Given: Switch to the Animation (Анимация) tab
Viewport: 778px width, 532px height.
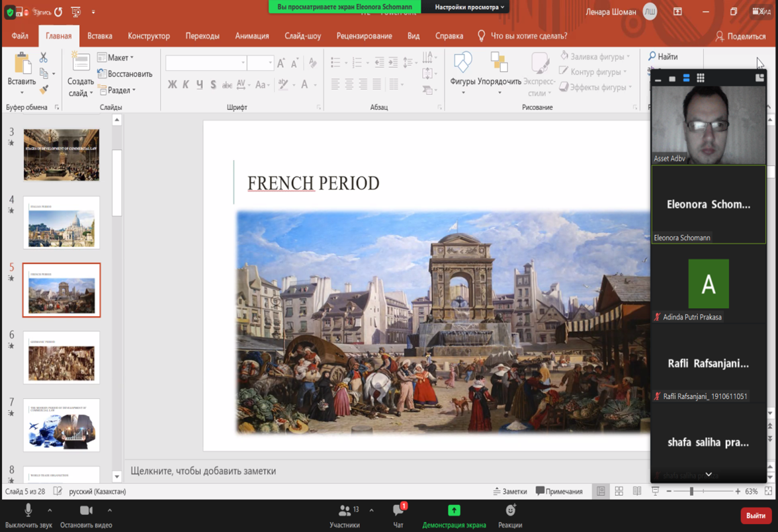Looking at the screenshot, I should pyautogui.click(x=252, y=36).
